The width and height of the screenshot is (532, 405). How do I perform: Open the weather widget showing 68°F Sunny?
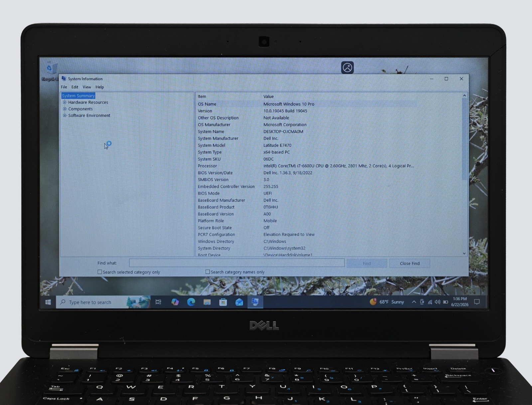387,302
